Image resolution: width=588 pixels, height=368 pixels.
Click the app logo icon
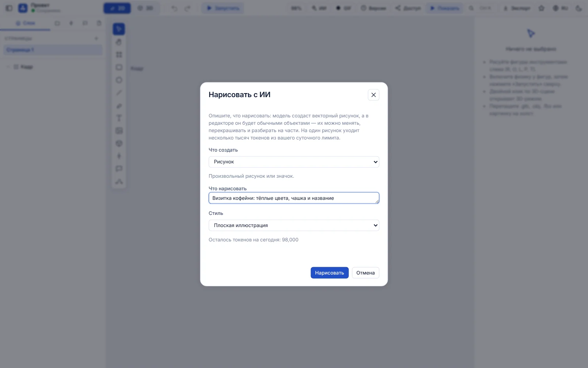tap(23, 8)
